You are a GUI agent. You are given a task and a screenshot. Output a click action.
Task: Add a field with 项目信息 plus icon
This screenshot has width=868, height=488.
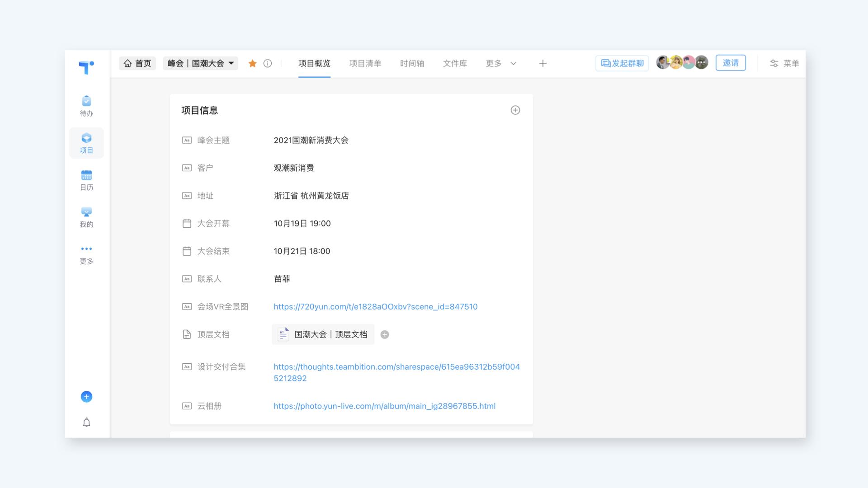pyautogui.click(x=515, y=110)
